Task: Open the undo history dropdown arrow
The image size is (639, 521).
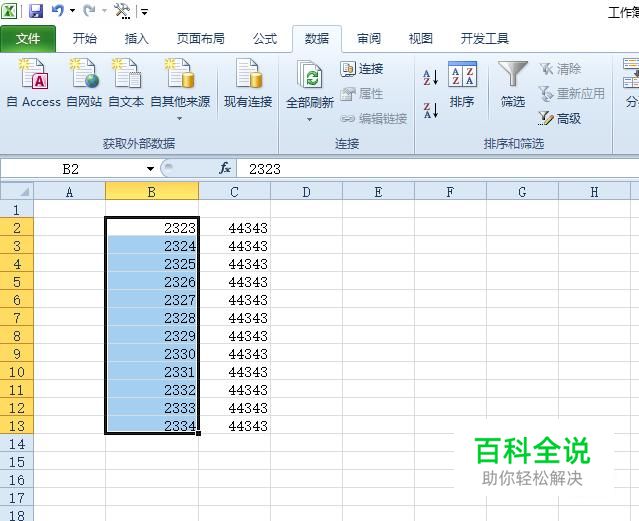Action: [x=73, y=11]
